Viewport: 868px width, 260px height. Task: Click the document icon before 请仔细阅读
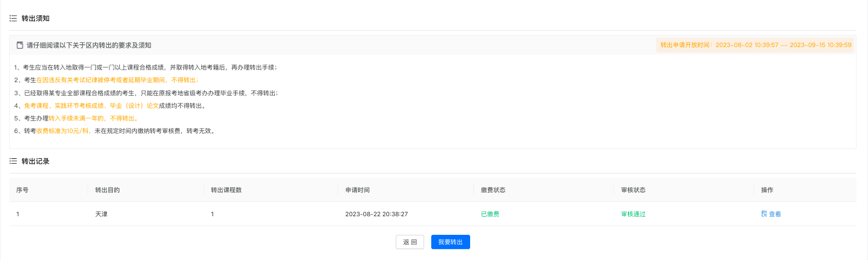[x=20, y=45]
